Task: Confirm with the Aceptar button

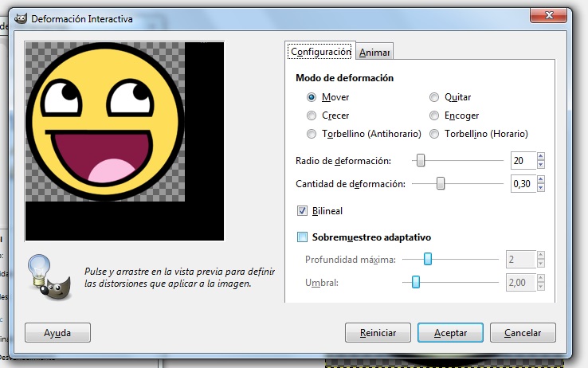Action: (x=450, y=333)
